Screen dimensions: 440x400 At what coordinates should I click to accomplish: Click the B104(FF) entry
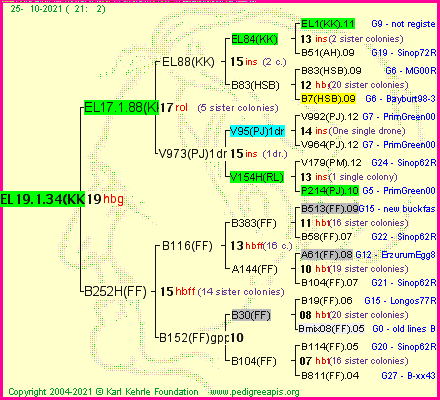(x=254, y=361)
